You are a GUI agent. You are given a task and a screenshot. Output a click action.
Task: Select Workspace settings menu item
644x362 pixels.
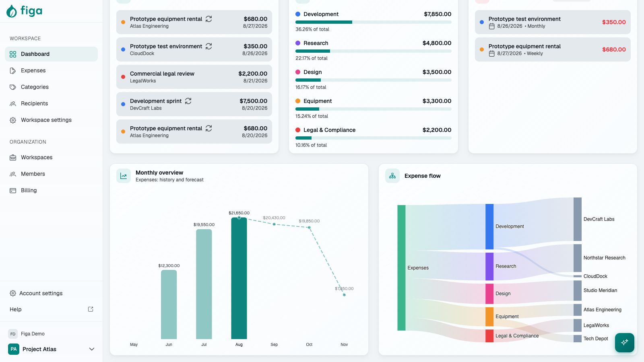point(51,120)
